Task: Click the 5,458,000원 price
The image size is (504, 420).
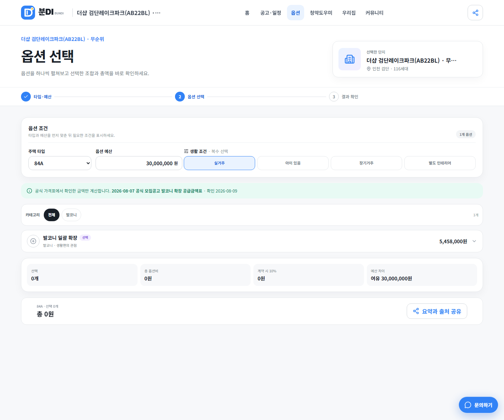Action: point(453,241)
